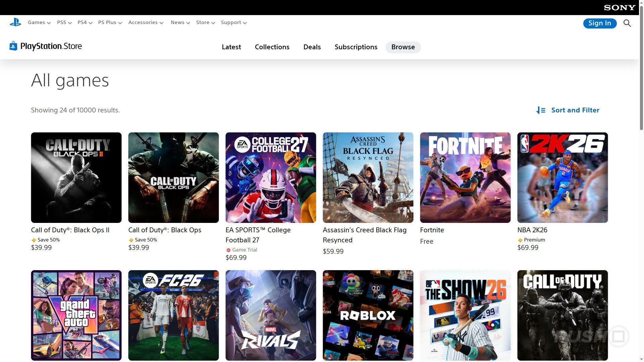This screenshot has height=362, width=644.
Task: Click the Fortnite cover art
Action: 465,178
